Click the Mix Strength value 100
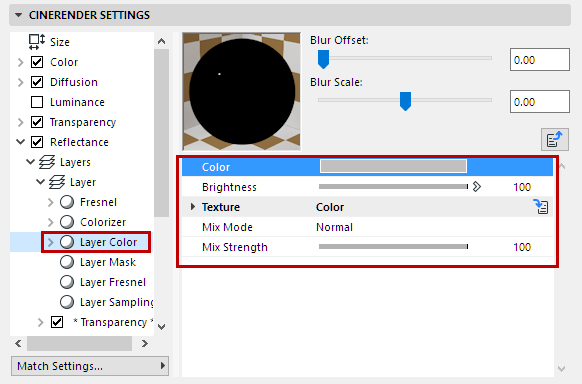Viewport: 582px width, 384px height. (522, 247)
